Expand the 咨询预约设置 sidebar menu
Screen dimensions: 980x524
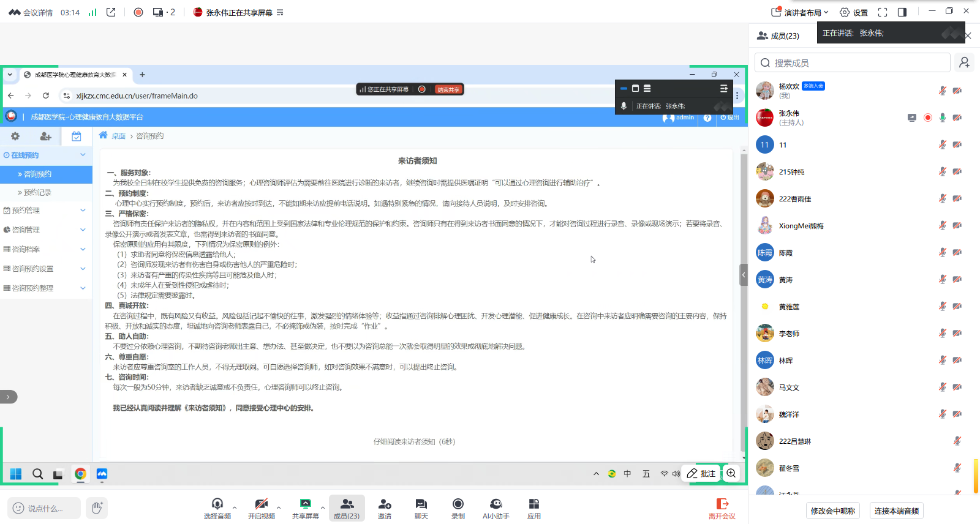pyautogui.click(x=46, y=269)
